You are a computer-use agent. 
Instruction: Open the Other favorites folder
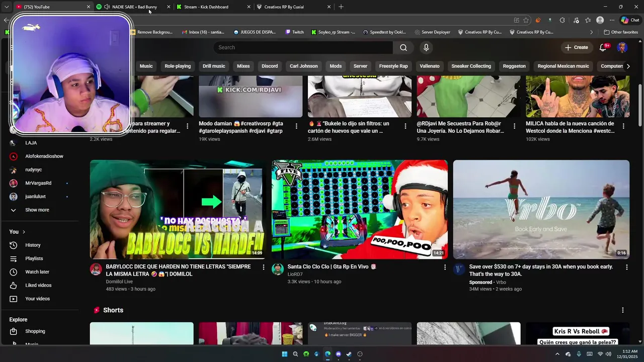point(621,32)
